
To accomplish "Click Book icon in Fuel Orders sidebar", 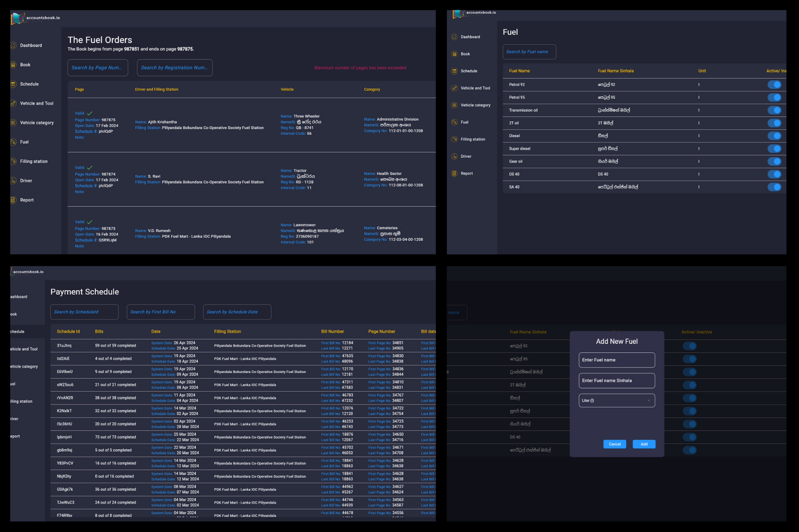I will click(x=13, y=64).
